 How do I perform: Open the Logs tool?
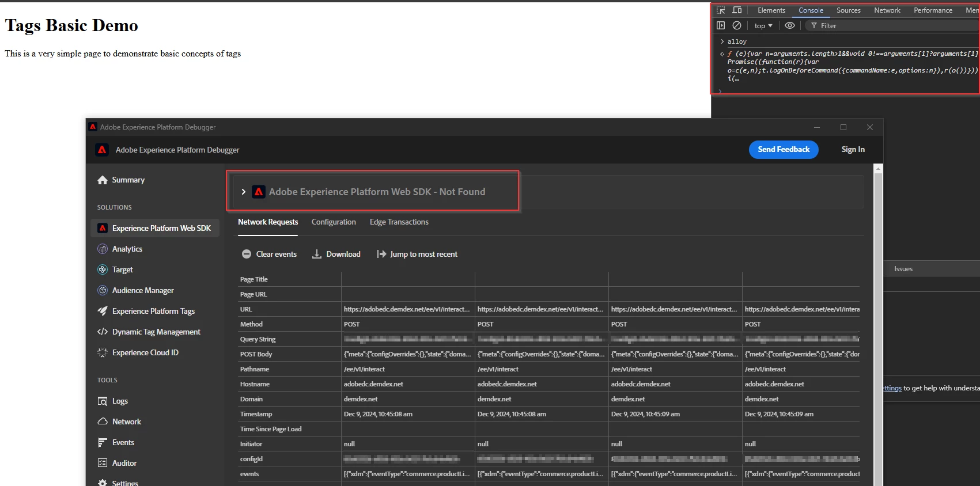coord(120,401)
